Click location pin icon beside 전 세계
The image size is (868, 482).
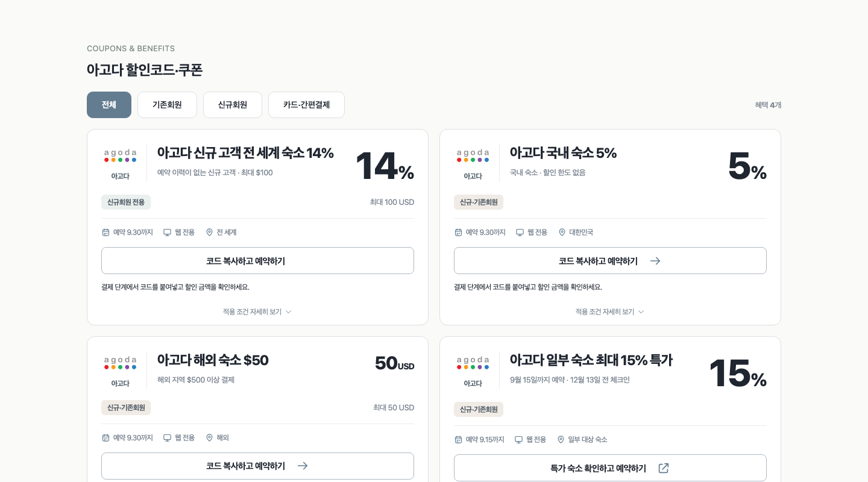[209, 233]
